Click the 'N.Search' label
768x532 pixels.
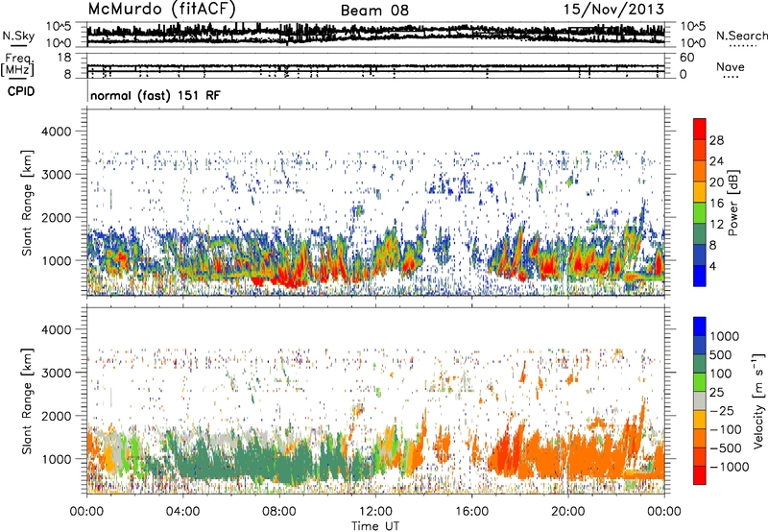[741, 36]
